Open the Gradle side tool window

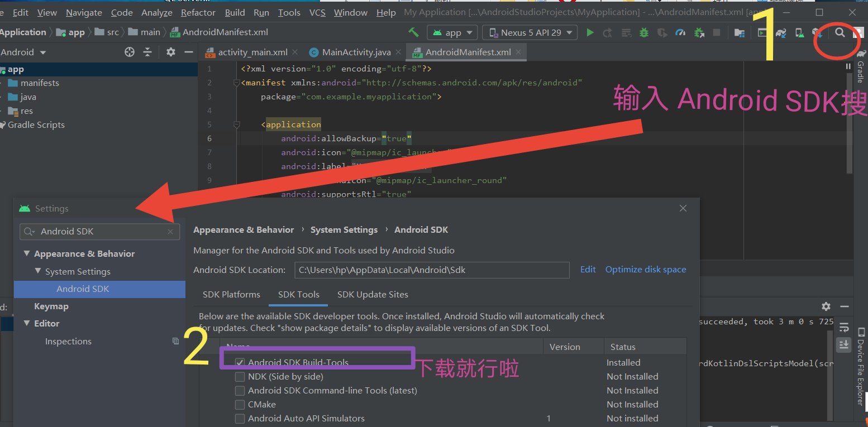861,67
